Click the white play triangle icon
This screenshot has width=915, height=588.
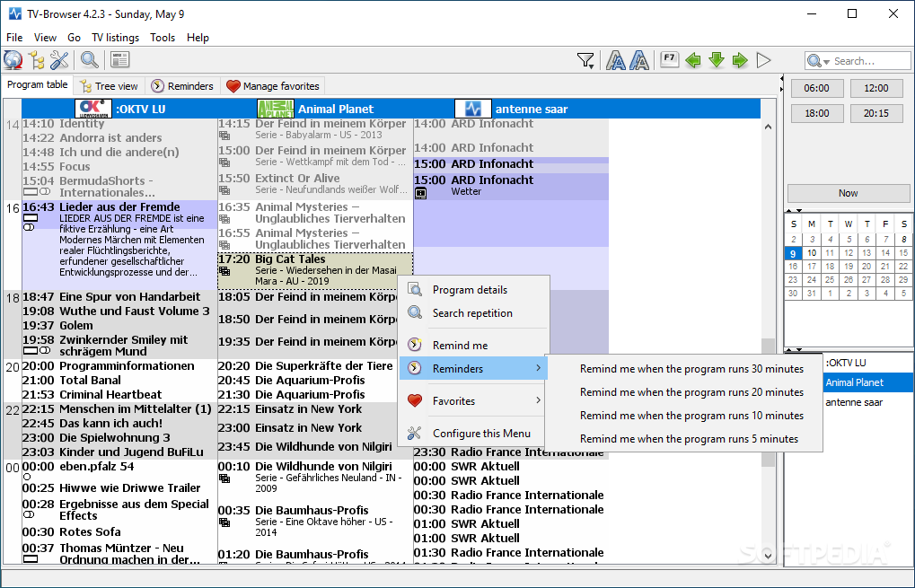pyautogui.click(x=763, y=60)
